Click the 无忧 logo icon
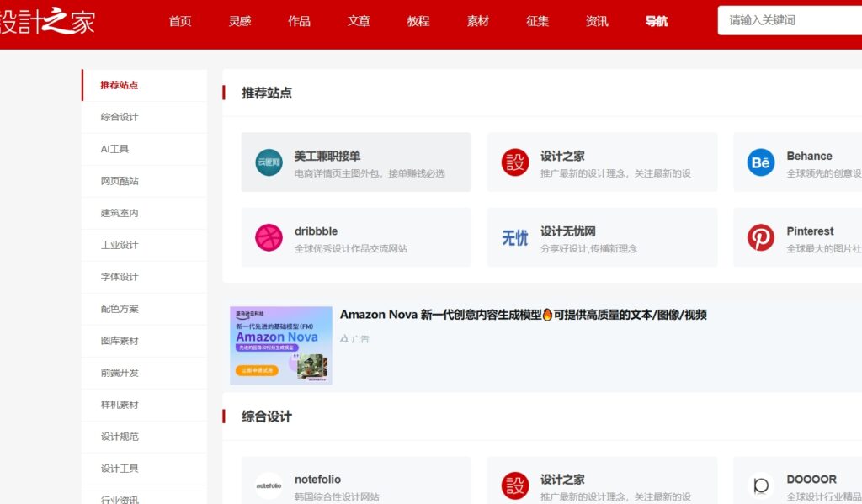 (x=515, y=237)
